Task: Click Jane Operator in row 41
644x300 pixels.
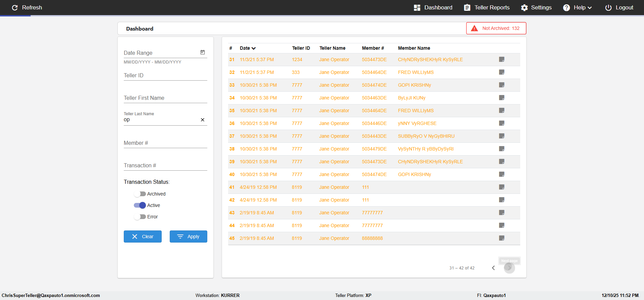Action: pos(334,187)
